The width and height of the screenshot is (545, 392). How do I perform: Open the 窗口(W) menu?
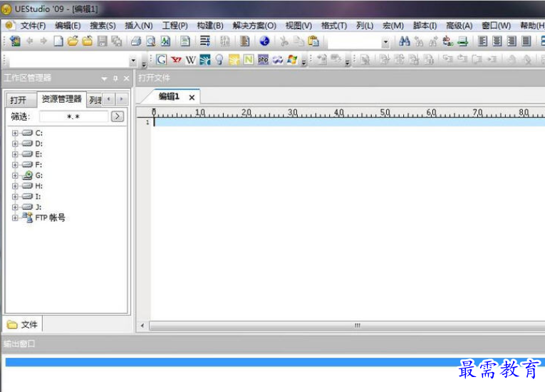coord(496,26)
